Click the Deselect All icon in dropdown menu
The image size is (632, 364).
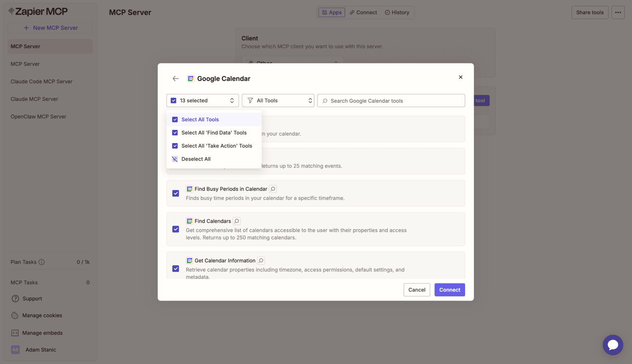175,159
